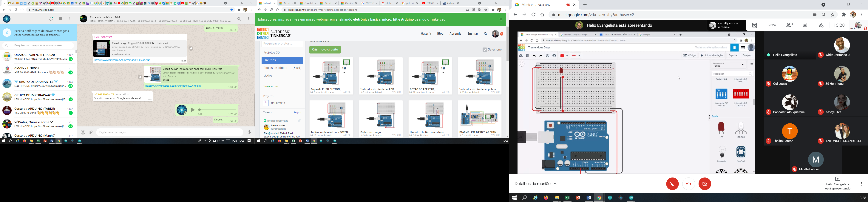The height and width of the screenshot is (202, 868).
Task: Click Criar novo circuito button
Action: pyautogui.click(x=325, y=50)
